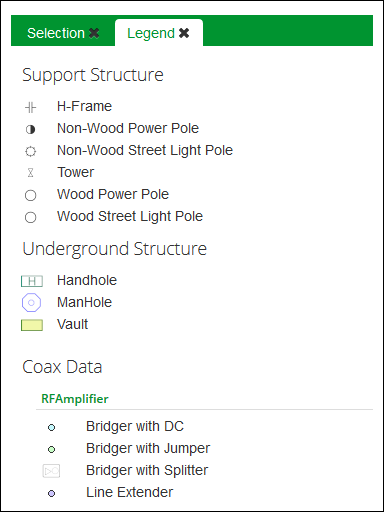This screenshot has height=512, width=384.
Task: Click the Bridger with Splitter amplifier icon
Action: coord(51,471)
